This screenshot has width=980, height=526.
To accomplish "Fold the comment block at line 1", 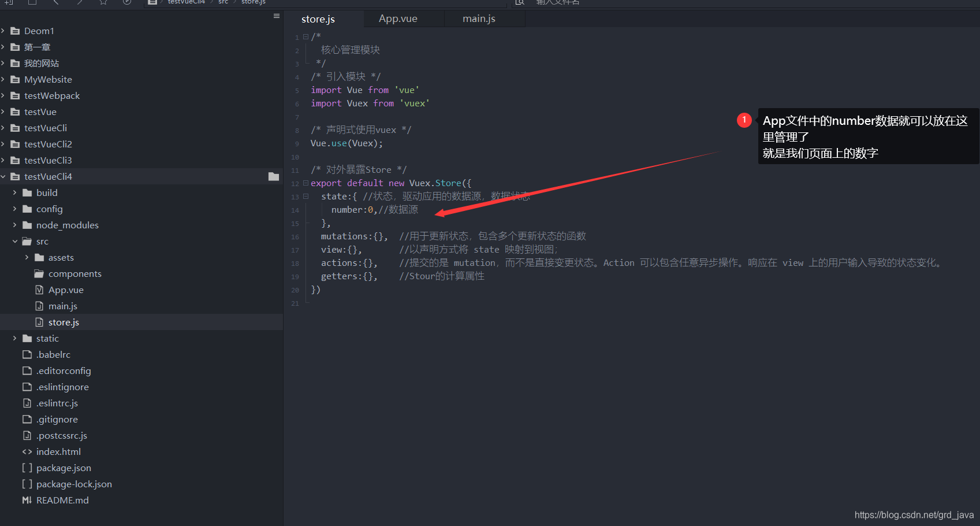I will tap(305, 37).
